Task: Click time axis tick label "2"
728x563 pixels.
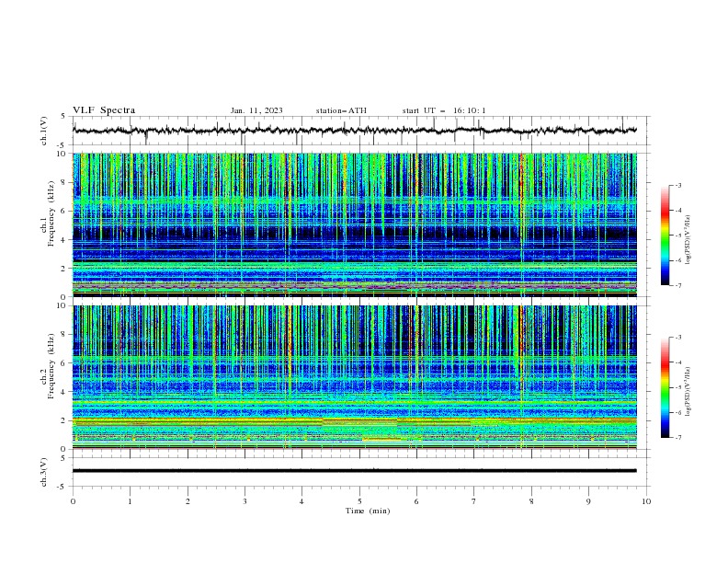Action: click(188, 501)
